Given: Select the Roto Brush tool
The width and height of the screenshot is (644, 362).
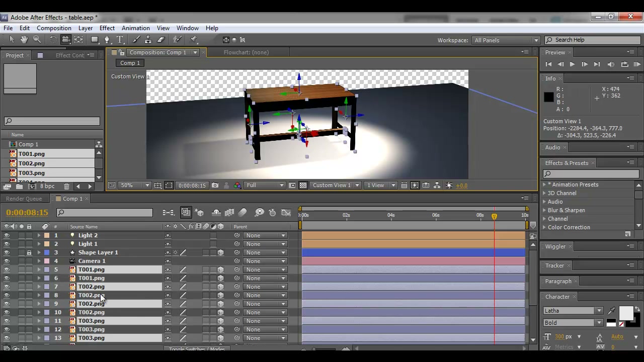Looking at the screenshot, I should [x=178, y=40].
